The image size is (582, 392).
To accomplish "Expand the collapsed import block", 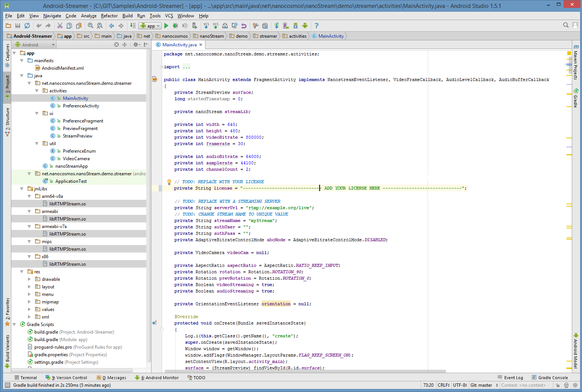I will tap(162, 67).
